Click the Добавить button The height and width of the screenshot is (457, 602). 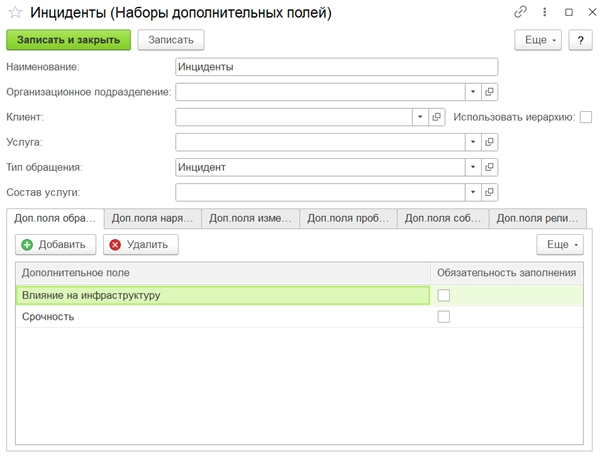[x=56, y=244]
